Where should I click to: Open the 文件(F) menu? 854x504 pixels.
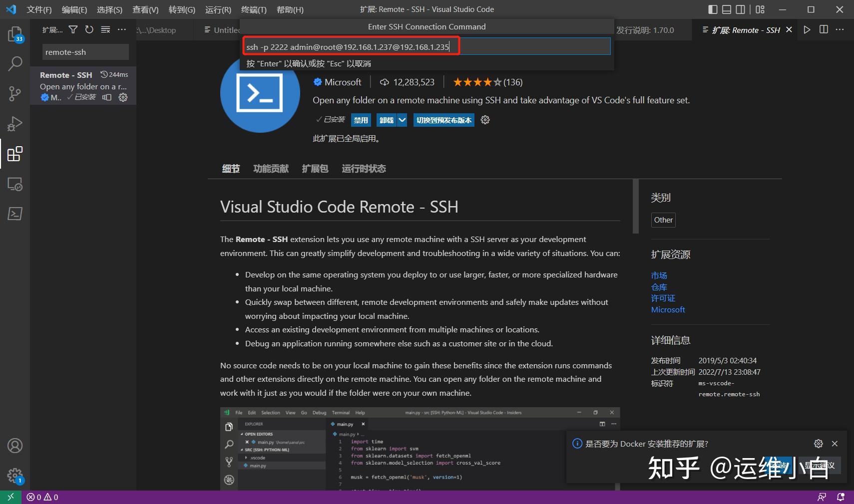38,9
